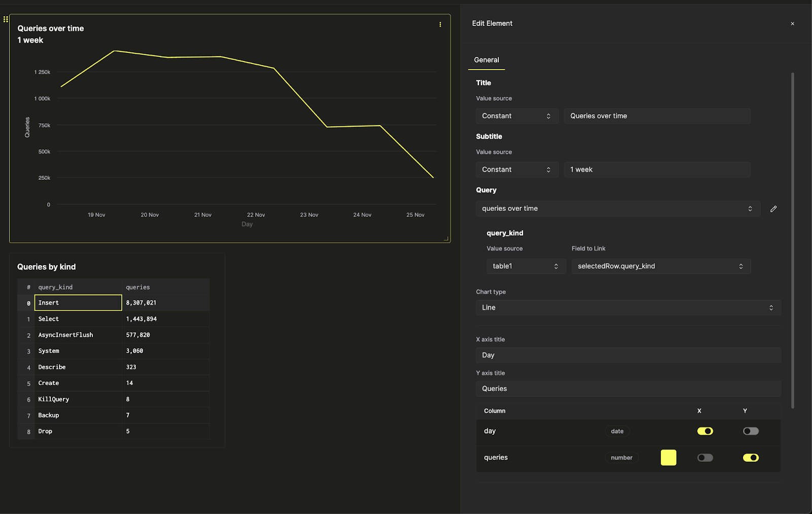Click the Queries over time title field
This screenshot has width=812, height=514.
click(x=657, y=116)
